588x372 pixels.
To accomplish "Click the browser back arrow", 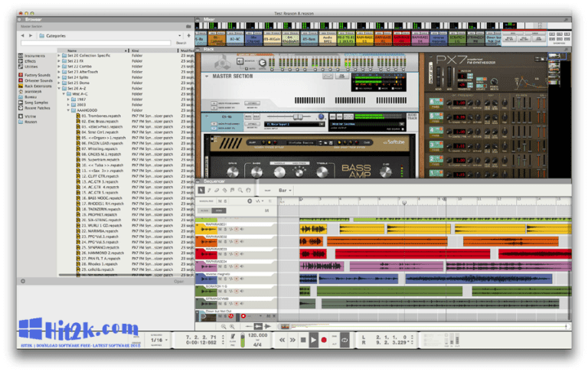I will click(x=22, y=36).
